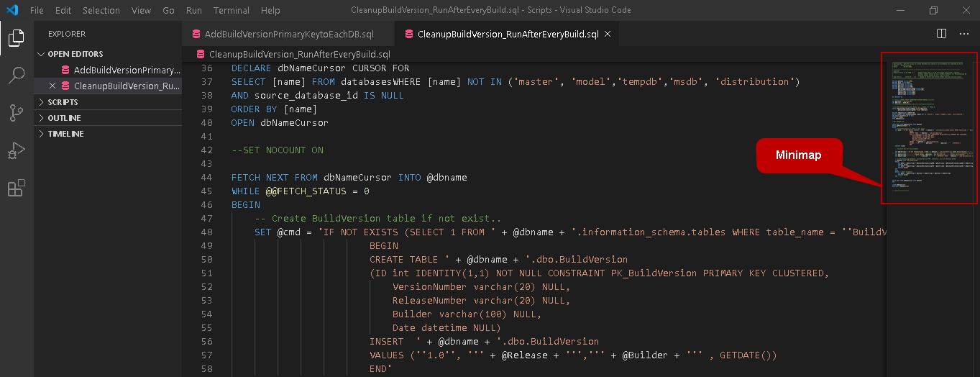Close CleanupBuildVersion_Ru... in Open Editors list

pyautogui.click(x=52, y=86)
